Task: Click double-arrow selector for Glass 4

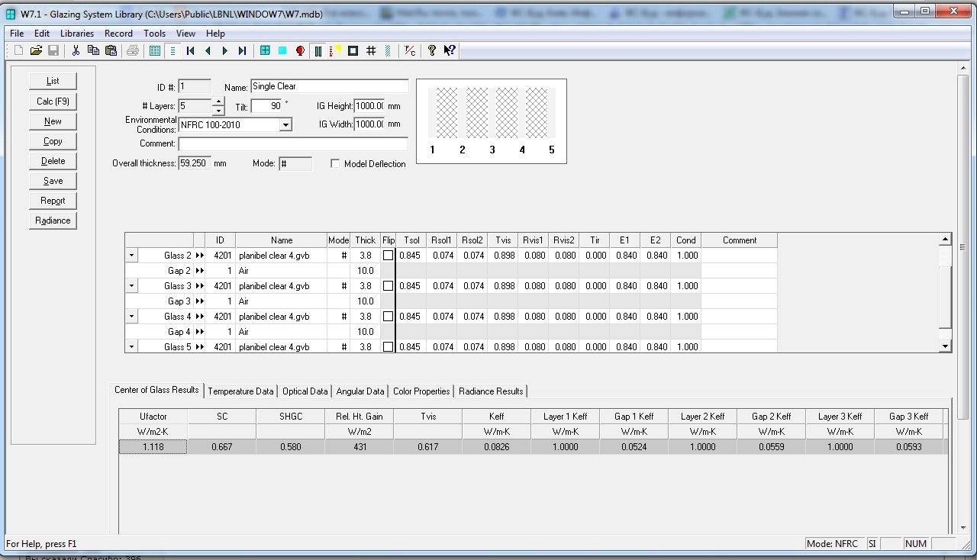Action: [200, 317]
